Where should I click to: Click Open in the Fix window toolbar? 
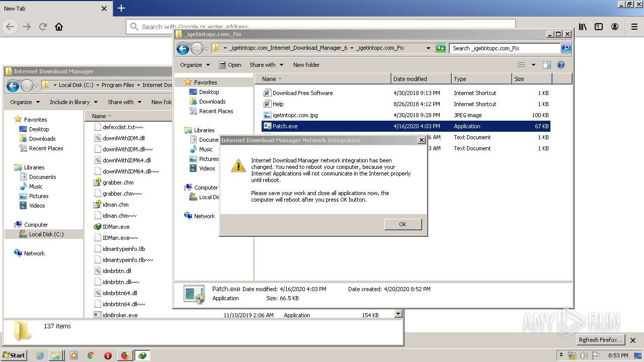230,65
